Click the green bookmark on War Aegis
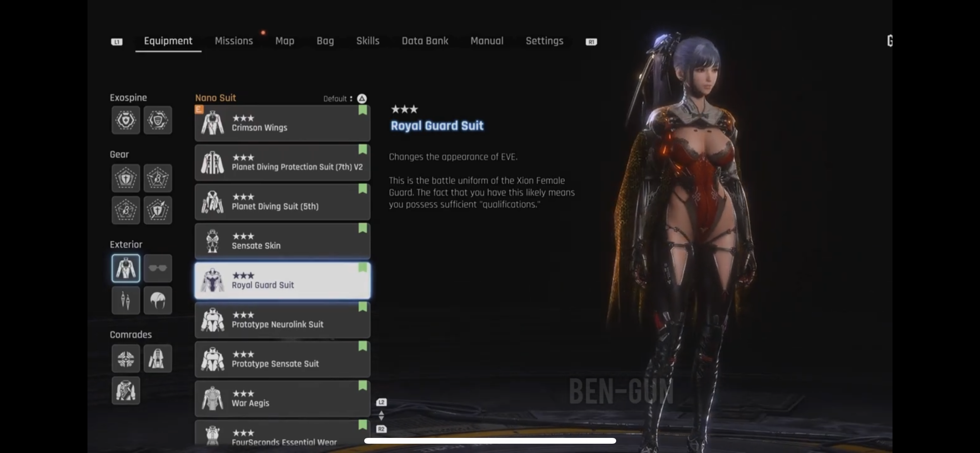This screenshot has height=453, width=980. [363, 385]
